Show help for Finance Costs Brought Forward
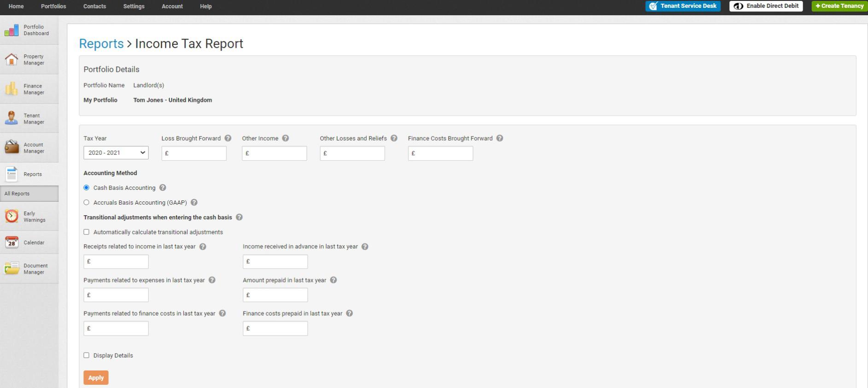 [x=500, y=138]
